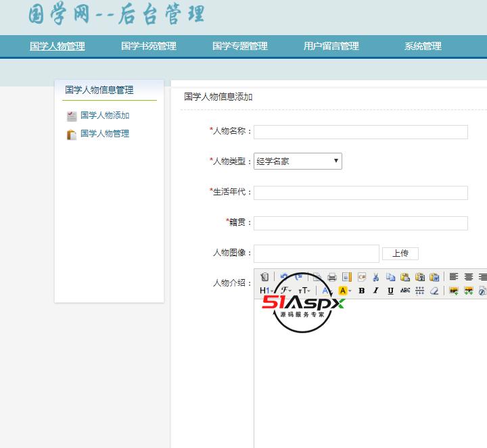Open the 国学人物管理 top navigation tab
487x448 pixels.
coord(57,46)
